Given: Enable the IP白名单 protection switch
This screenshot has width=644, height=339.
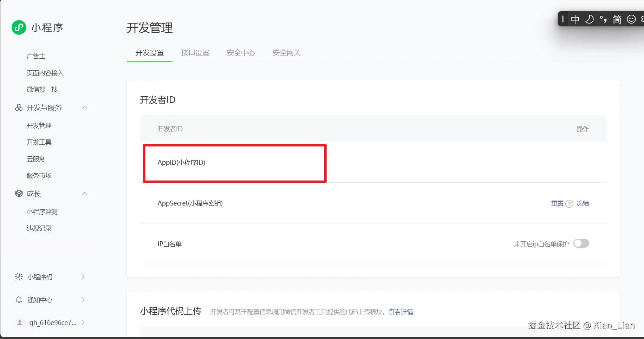Looking at the screenshot, I should pos(581,243).
